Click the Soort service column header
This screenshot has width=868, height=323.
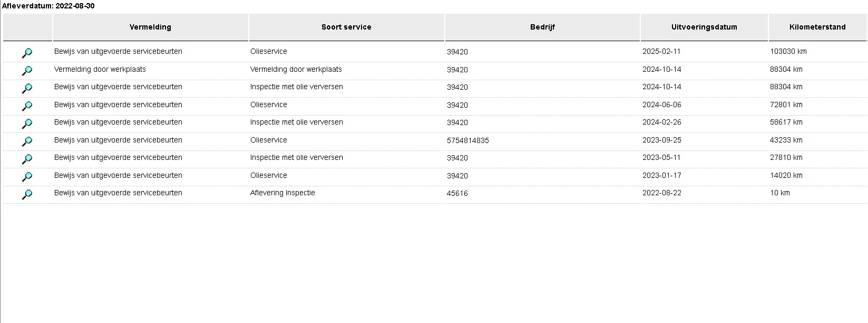point(346,27)
